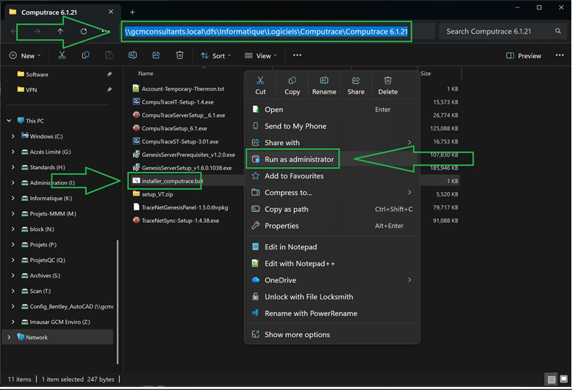The width and height of the screenshot is (575, 392).
Task: Choose Add to Favourites
Action: click(332, 176)
